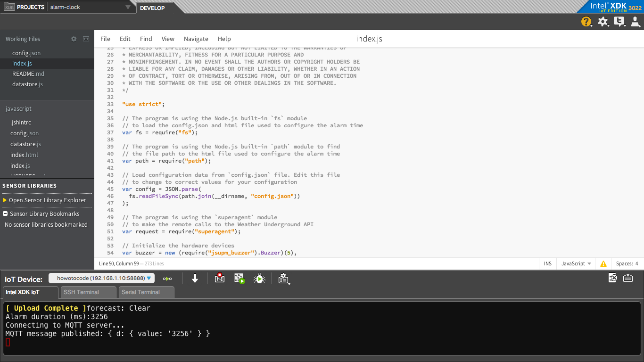Select the SSH Terminal tab
The width and height of the screenshot is (644, 362).
tap(88, 292)
